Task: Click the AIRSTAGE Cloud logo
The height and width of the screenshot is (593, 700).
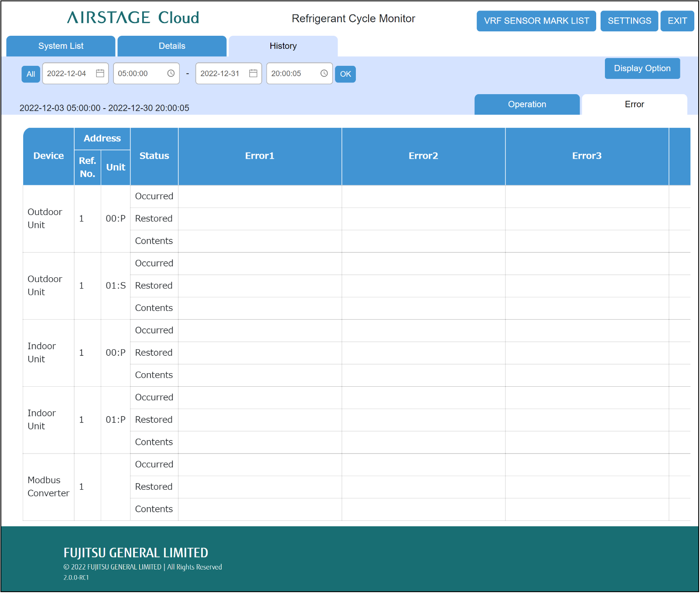Action: [x=133, y=18]
